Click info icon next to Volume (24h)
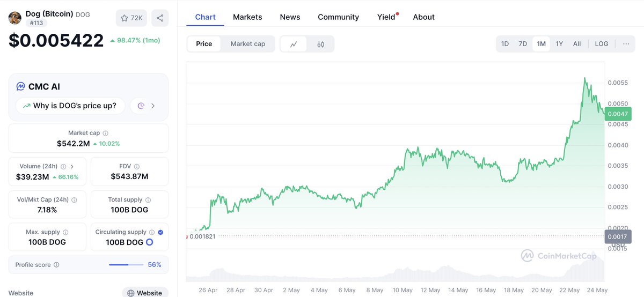 coord(63,167)
